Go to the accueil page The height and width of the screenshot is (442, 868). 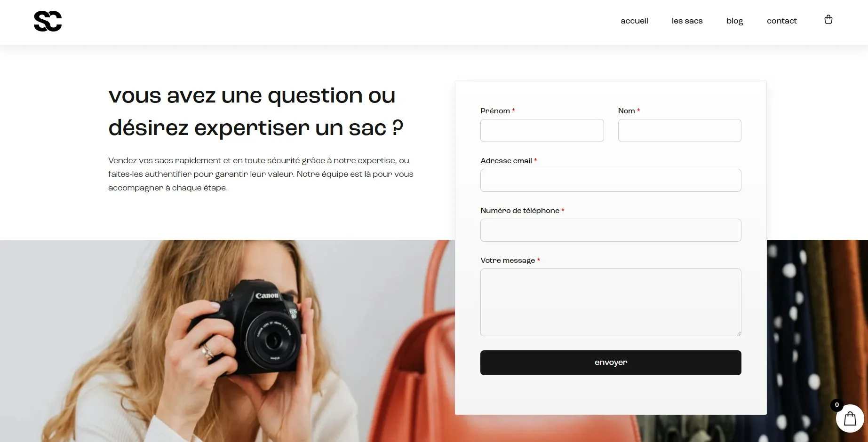pos(634,21)
